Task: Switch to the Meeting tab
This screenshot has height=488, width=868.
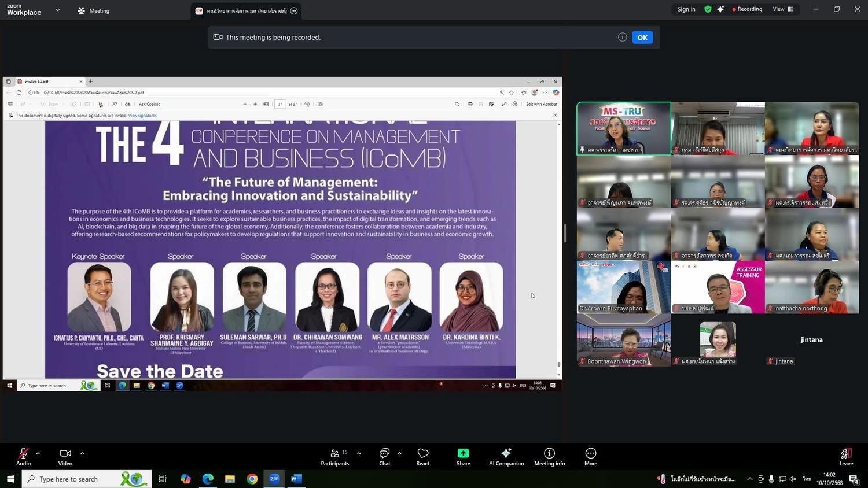Action: (x=94, y=10)
